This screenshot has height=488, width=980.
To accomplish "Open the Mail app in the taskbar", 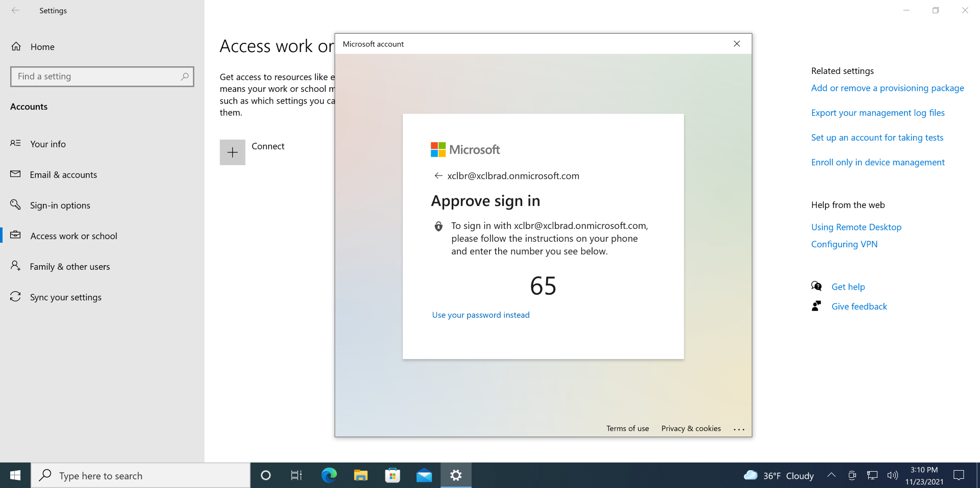I will pyautogui.click(x=424, y=476).
